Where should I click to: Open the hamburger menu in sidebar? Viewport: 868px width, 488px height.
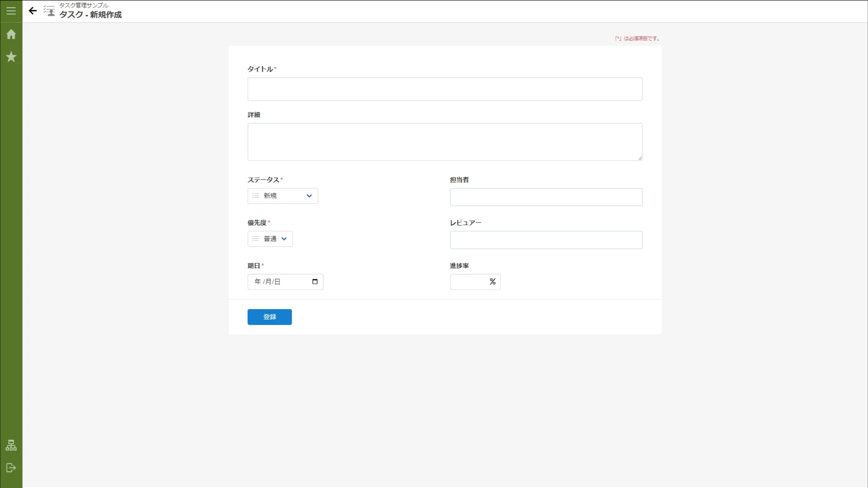pyautogui.click(x=11, y=11)
